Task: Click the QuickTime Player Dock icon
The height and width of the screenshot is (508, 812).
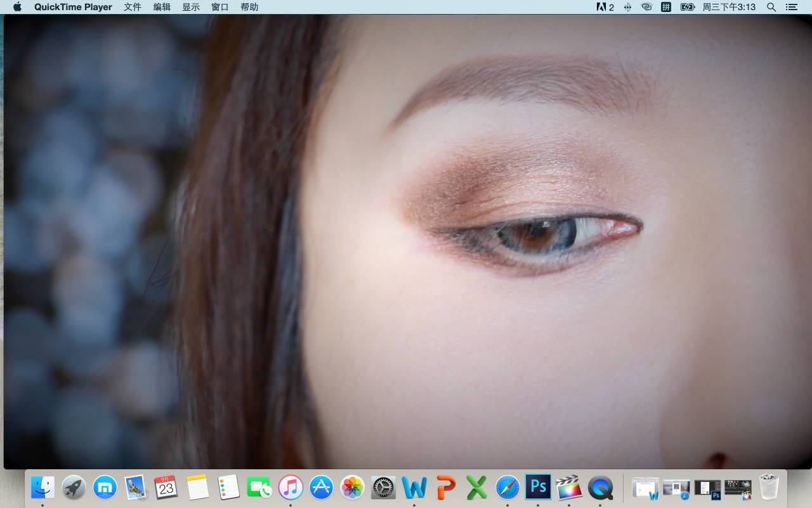Action: click(x=600, y=488)
